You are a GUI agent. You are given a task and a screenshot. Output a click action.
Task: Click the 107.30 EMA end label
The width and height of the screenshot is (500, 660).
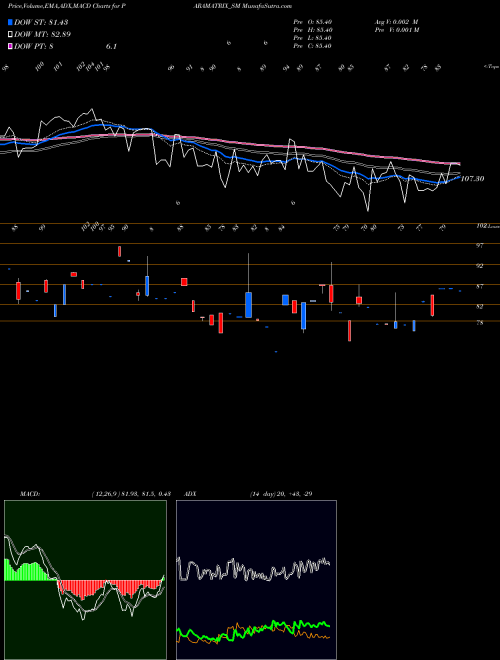(473, 179)
